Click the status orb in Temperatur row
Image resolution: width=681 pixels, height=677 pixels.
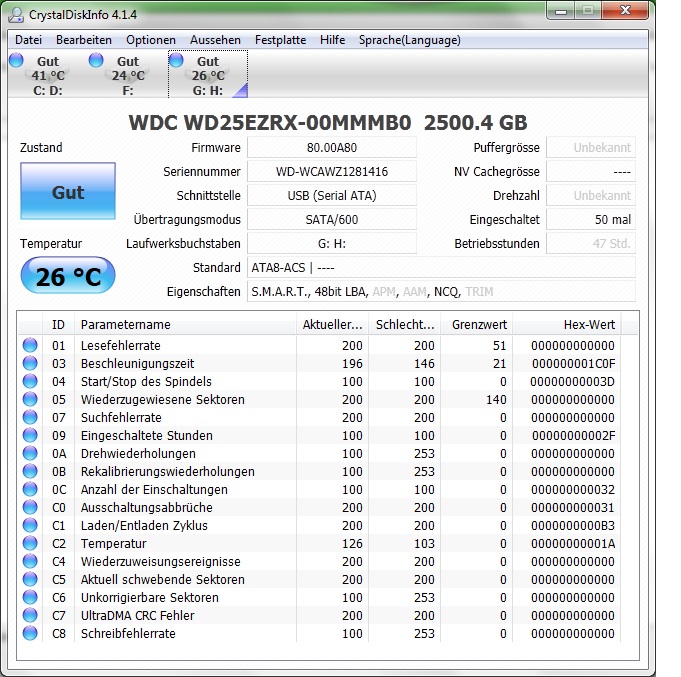pyautogui.click(x=30, y=543)
